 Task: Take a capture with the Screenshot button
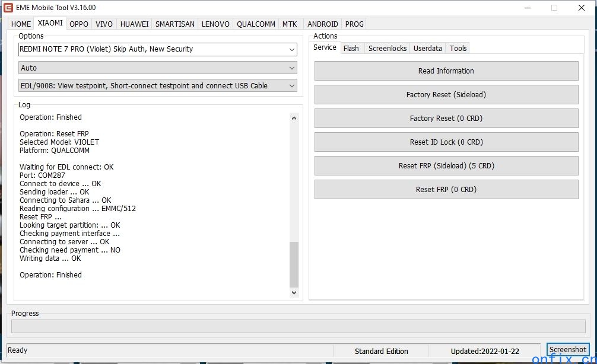point(567,350)
